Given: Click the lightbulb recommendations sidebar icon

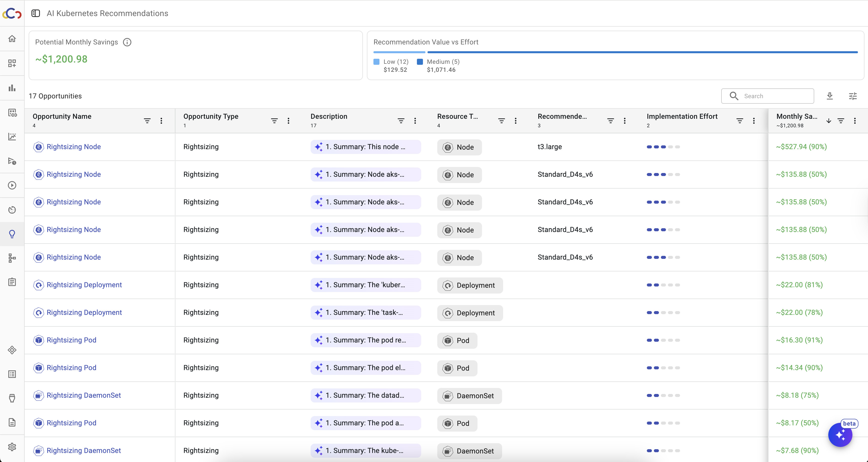Looking at the screenshot, I should [12, 234].
